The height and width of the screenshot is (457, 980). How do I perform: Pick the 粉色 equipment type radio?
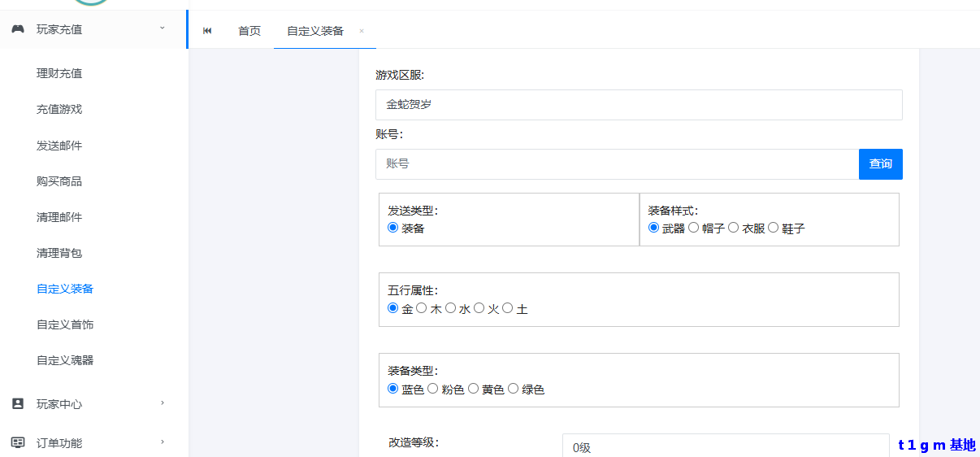(x=433, y=389)
